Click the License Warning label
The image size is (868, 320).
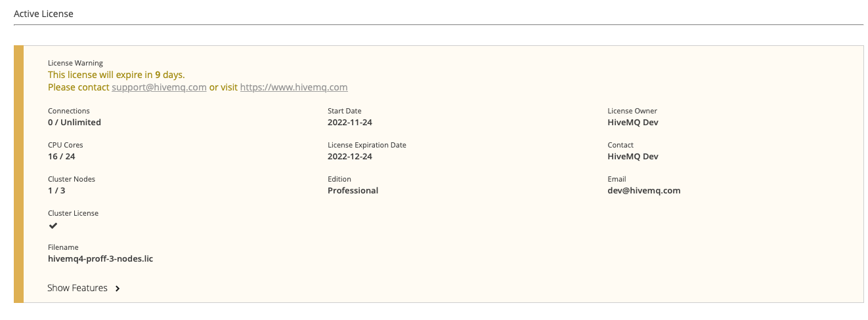pos(76,63)
